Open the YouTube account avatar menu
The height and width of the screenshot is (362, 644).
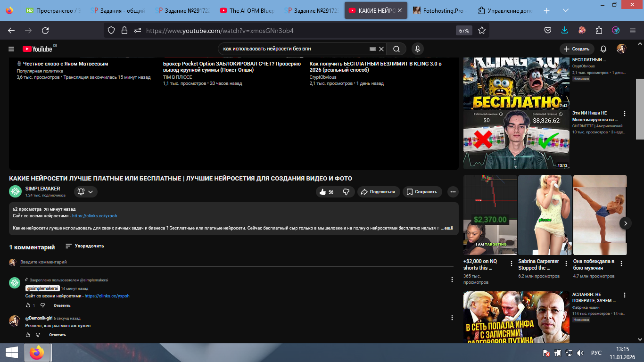pos(621,49)
